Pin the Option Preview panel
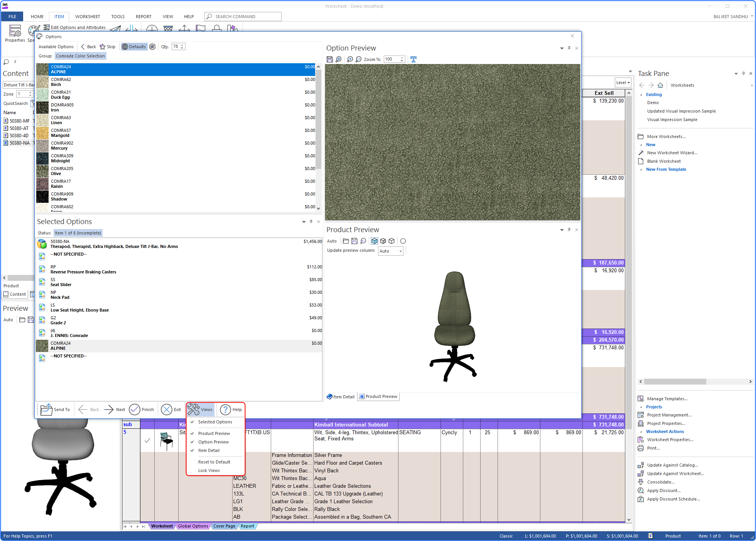This screenshot has width=756, height=541. coord(569,48)
